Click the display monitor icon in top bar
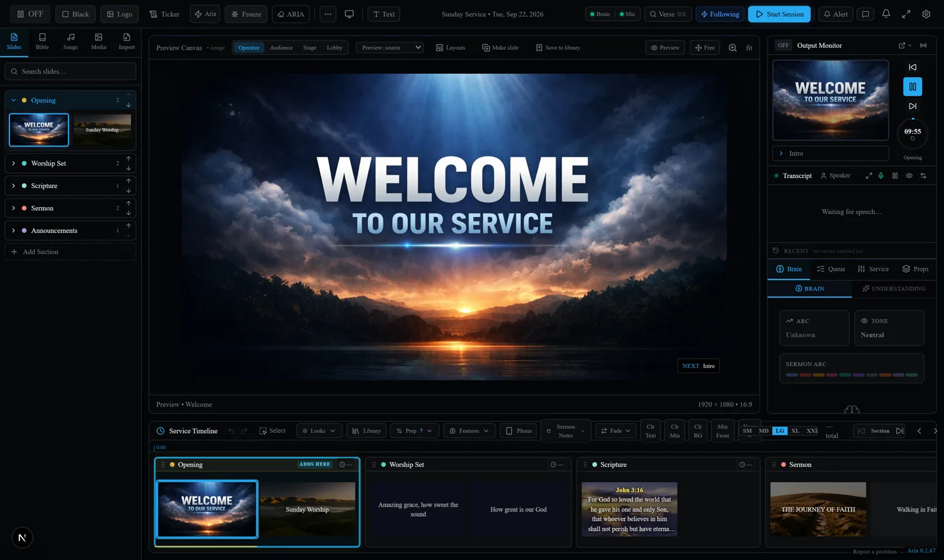Screen dimensions: 944x560 point(349,14)
